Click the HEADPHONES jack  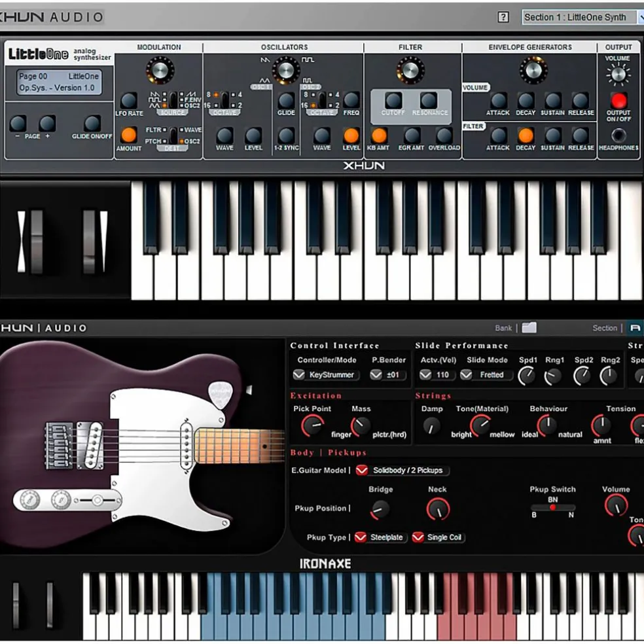tap(618, 135)
